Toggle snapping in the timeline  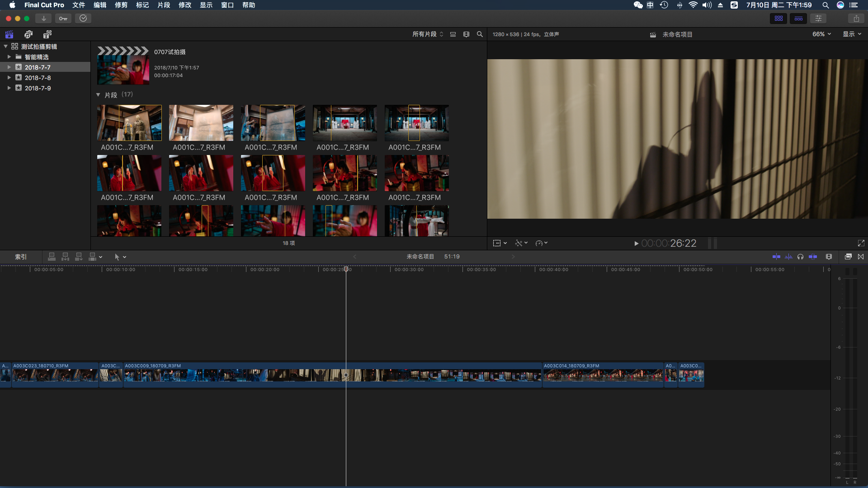tap(813, 257)
